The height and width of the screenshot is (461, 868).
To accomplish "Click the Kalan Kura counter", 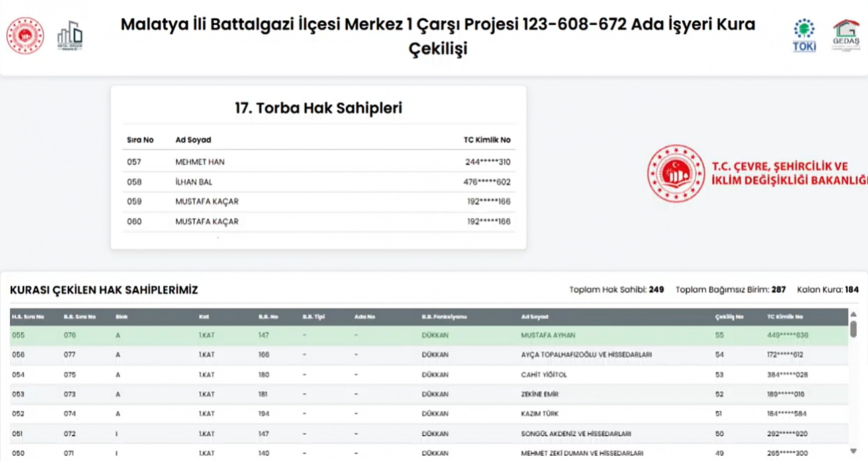I will [827, 290].
